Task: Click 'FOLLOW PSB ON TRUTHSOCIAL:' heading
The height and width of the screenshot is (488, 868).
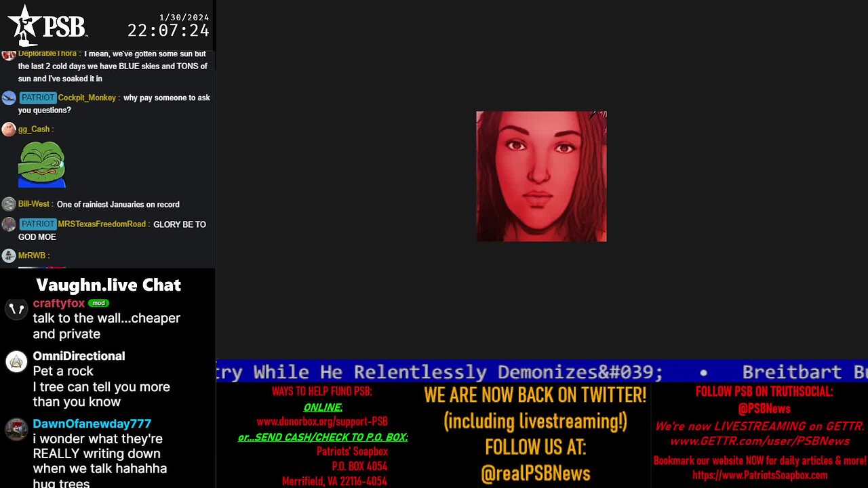Action: 764,392
